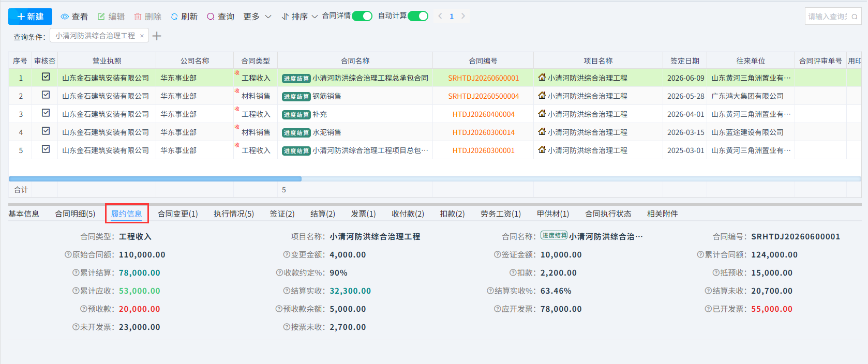
Task: Switch to 合同变更(1) tab
Action: [x=178, y=214]
